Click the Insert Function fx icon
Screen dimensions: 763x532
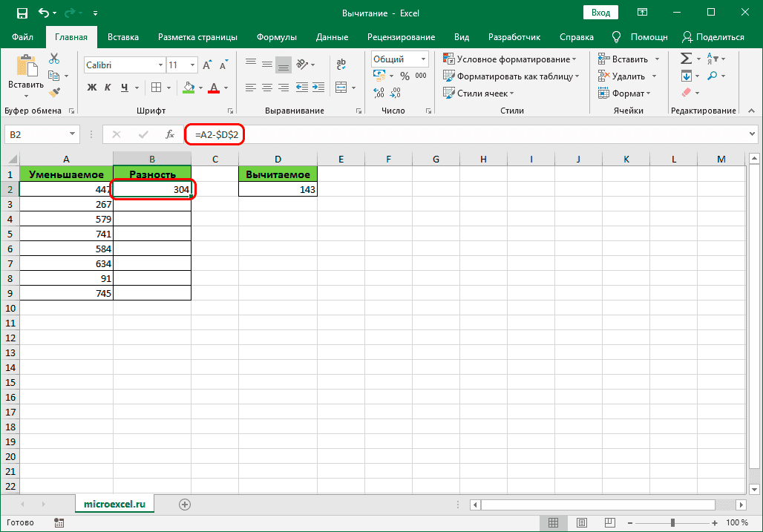170,134
